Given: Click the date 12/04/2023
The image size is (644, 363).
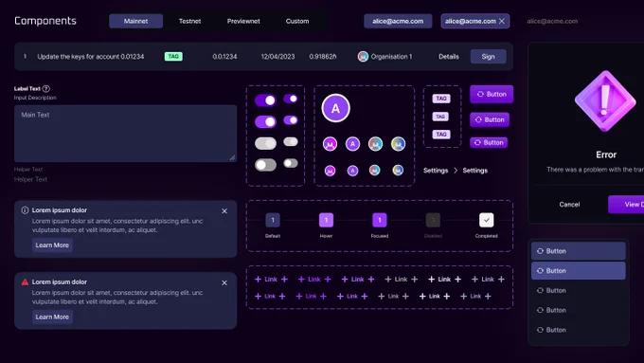Looking at the screenshot, I should coord(278,56).
